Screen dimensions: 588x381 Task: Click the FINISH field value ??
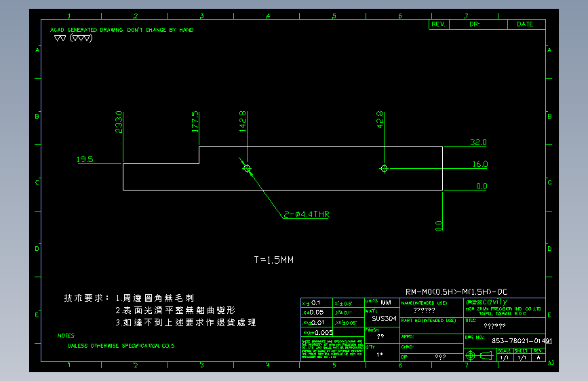click(380, 337)
